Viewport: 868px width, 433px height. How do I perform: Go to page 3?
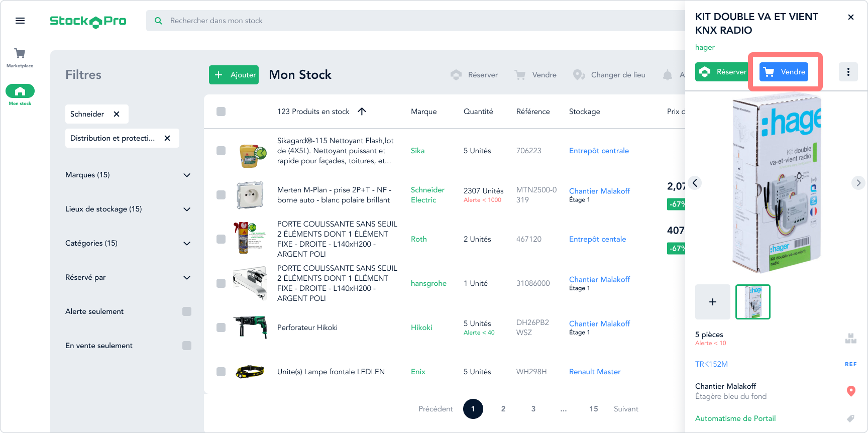click(x=533, y=409)
